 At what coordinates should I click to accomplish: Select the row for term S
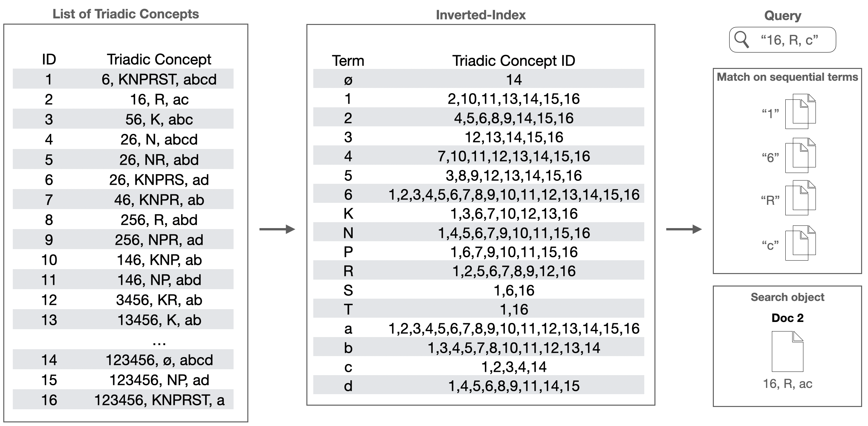click(479, 290)
